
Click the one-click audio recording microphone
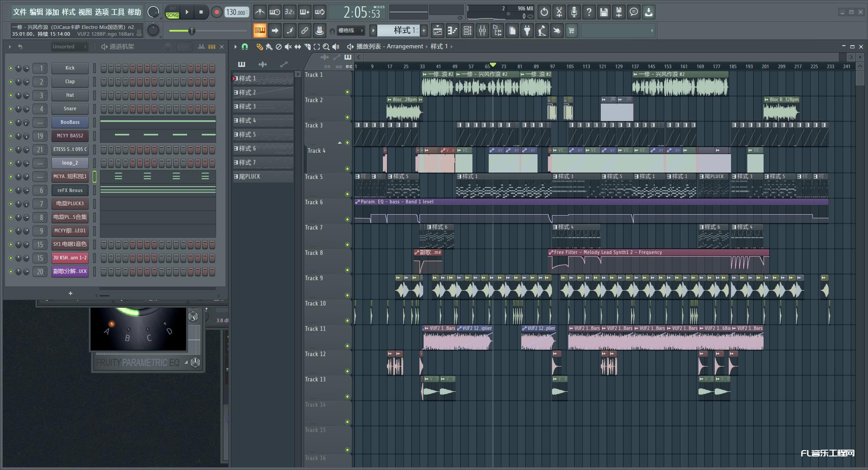pyautogui.click(x=574, y=12)
